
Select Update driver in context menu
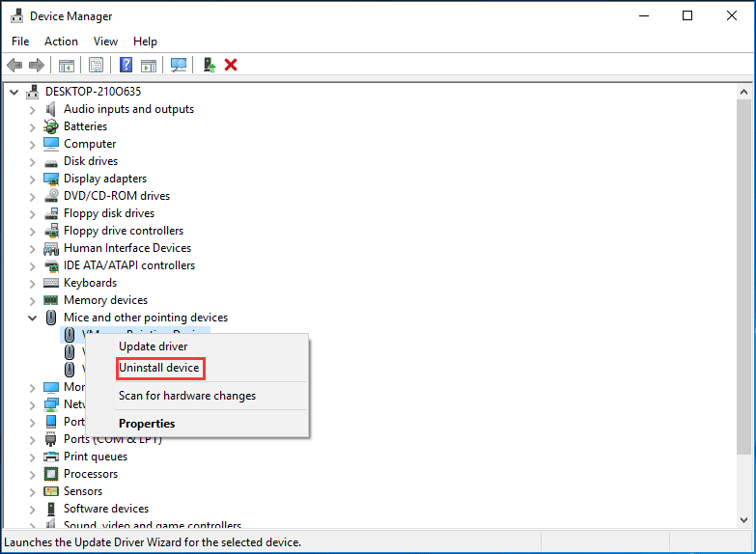[x=153, y=346]
